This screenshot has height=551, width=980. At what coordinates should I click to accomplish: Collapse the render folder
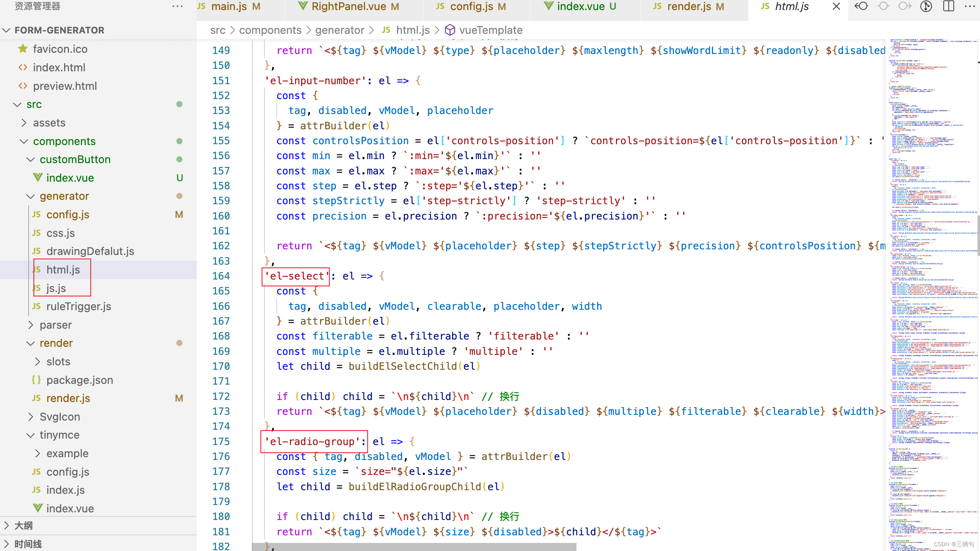(x=56, y=343)
